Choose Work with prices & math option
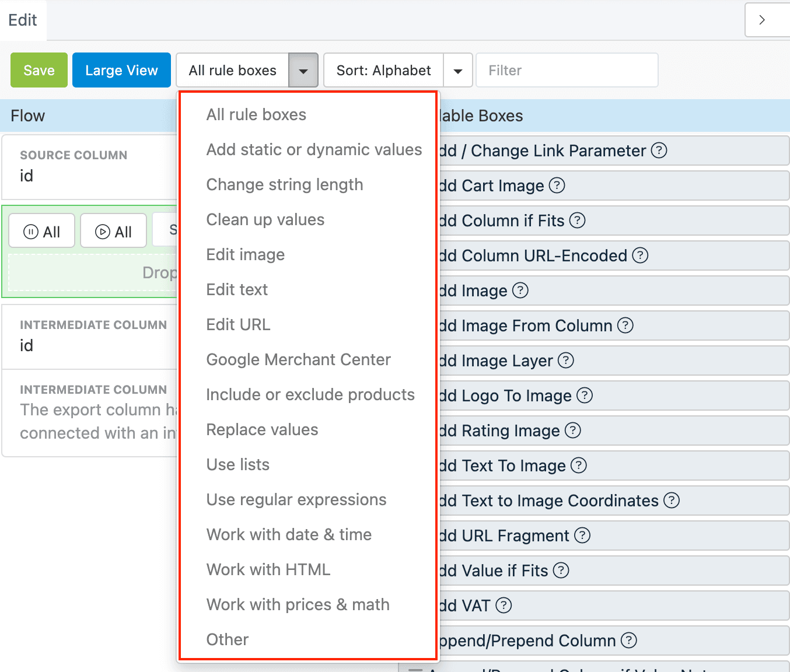 point(298,605)
